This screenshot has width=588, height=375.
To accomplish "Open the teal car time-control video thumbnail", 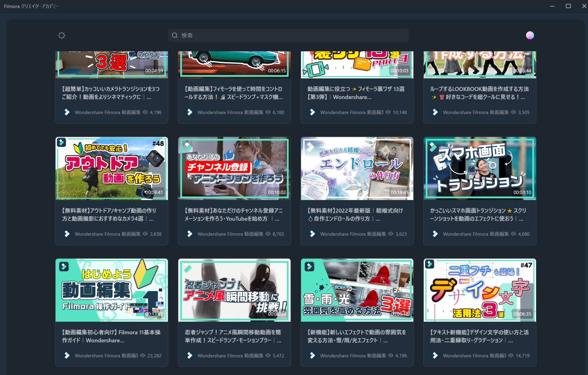I will point(235,65).
